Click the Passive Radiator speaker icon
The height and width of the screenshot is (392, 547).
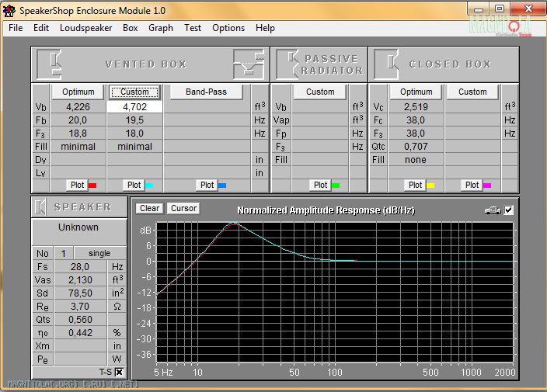[288, 64]
